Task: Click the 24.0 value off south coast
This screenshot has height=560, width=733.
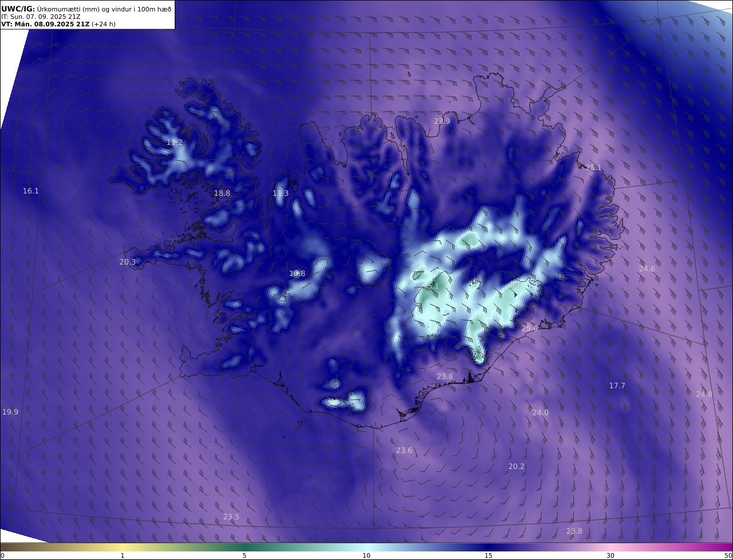Action: coord(541,413)
